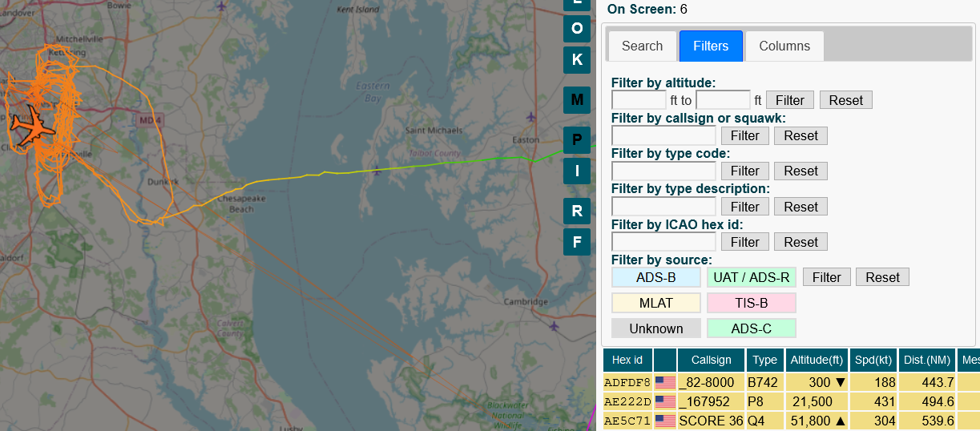The image size is (980, 431).
Task: Select aircraft row with hex AE5C71
Action: pyautogui.click(x=792, y=421)
